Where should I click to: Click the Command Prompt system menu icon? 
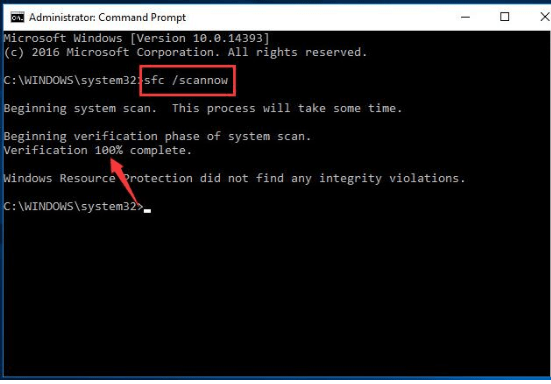pos(17,17)
